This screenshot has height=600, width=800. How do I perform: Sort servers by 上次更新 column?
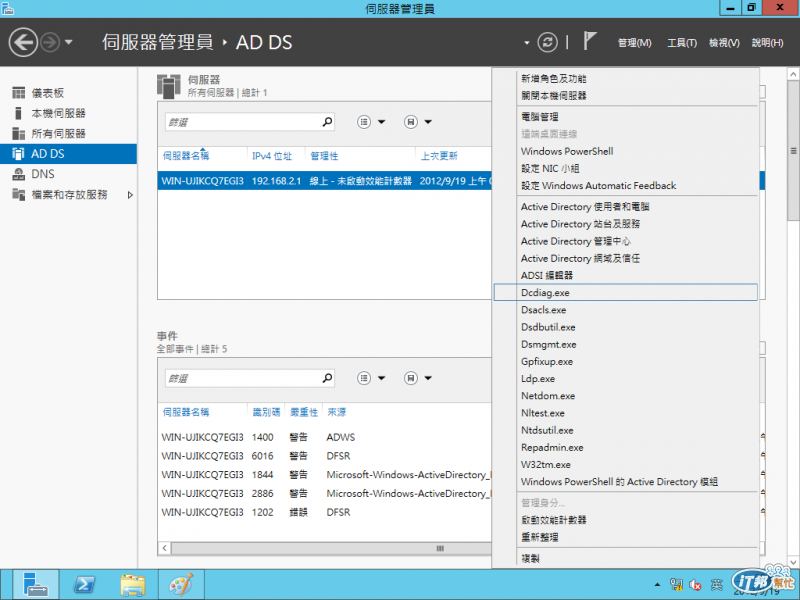(x=439, y=156)
